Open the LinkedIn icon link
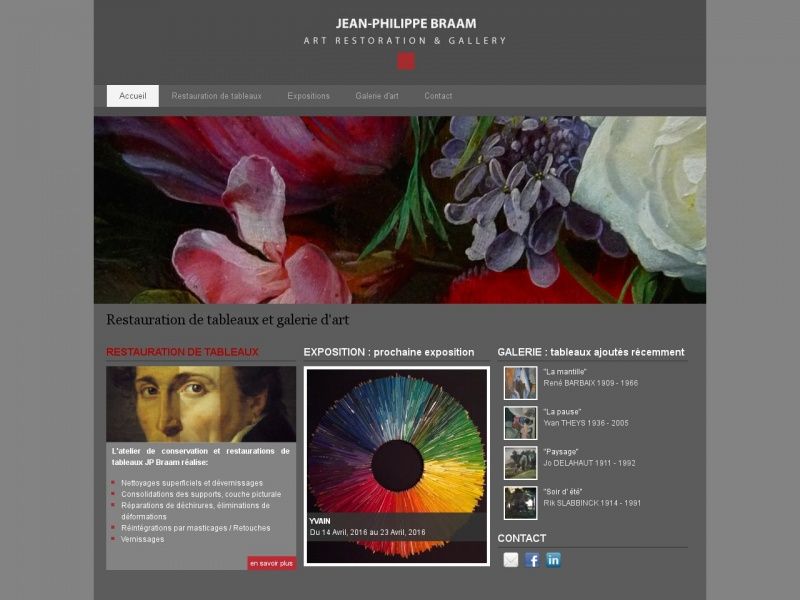The width and height of the screenshot is (800, 600). click(x=554, y=560)
